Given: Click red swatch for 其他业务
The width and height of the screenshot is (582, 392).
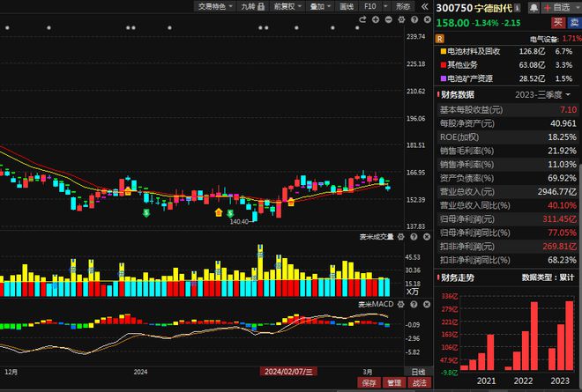Looking at the screenshot, I should [443, 65].
